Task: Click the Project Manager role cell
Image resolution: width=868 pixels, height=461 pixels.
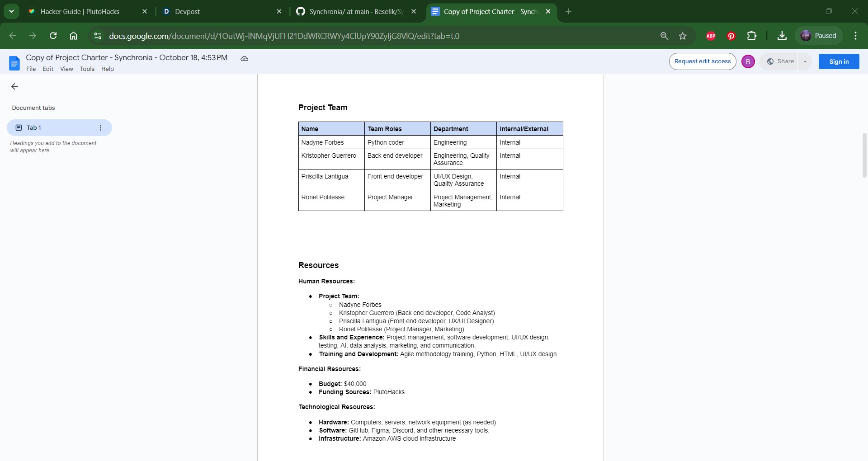Action: [x=397, y=201]
